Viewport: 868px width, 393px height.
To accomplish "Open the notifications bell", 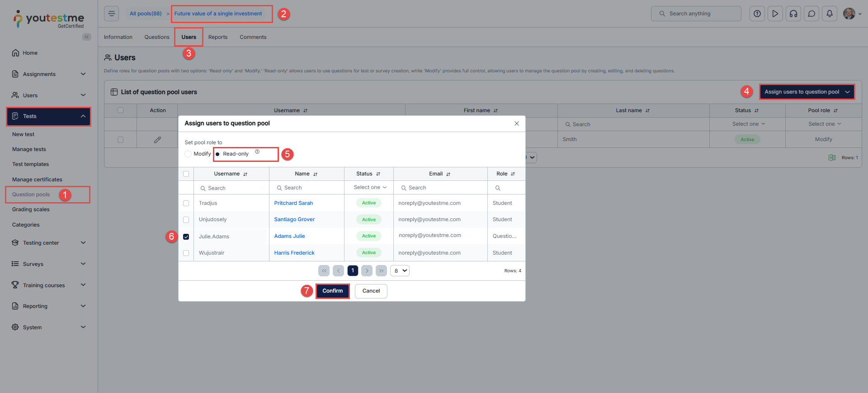I will point(830,14).
